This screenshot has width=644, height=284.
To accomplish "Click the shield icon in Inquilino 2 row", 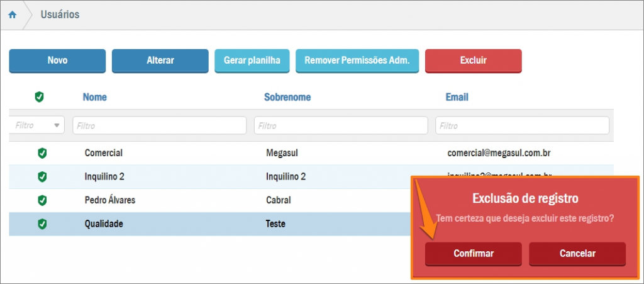I will click(42, 177).
